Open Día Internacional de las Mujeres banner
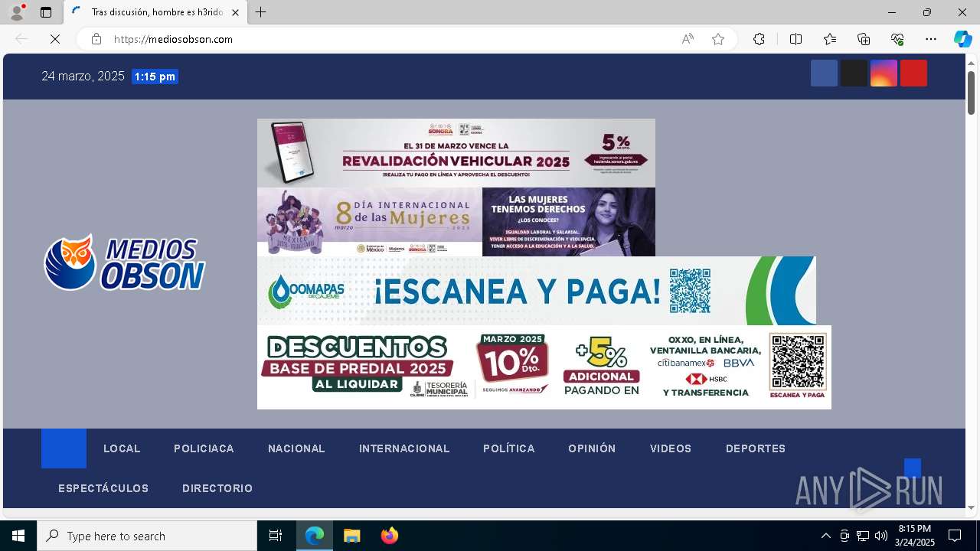This screenshot has width=980, height=551. tap(456, 222)
